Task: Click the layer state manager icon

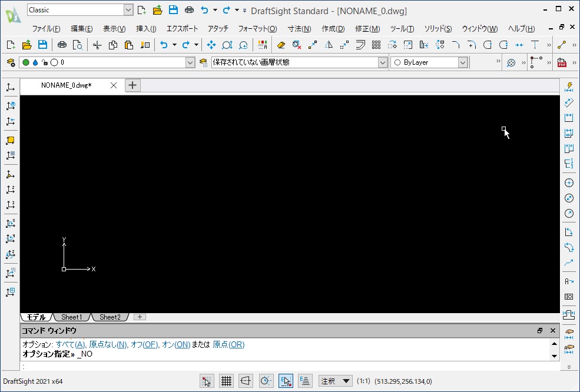Action: coord(203,62)
